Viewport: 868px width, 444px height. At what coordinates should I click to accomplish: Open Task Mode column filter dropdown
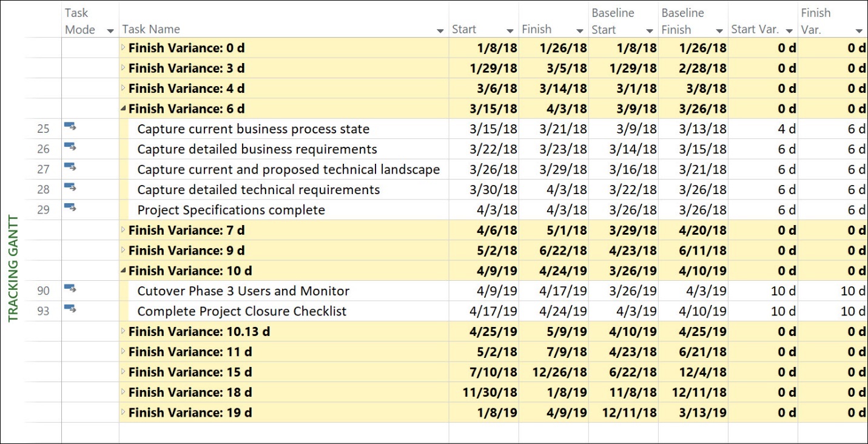pyautogui.click(x=110, y=30)
